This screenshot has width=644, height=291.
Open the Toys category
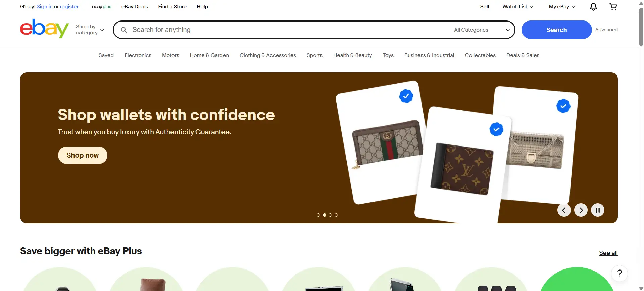point(388,55)
